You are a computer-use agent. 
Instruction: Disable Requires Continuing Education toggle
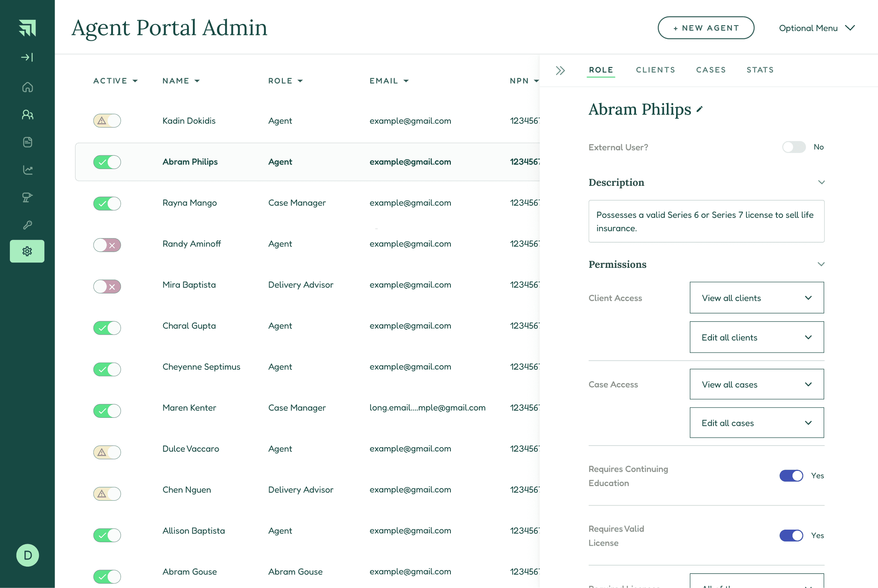click(x=791, y=475)
